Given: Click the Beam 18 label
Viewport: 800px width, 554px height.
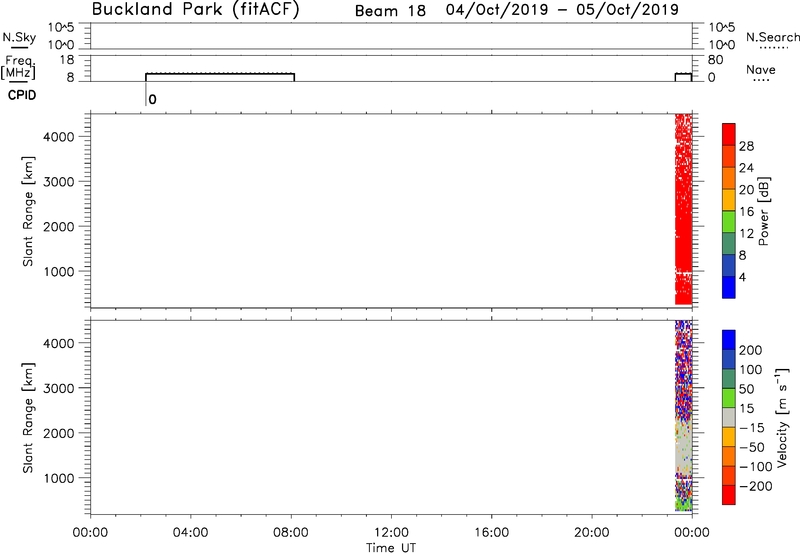Looking at the screenshot, I should [x=390, y=10].
